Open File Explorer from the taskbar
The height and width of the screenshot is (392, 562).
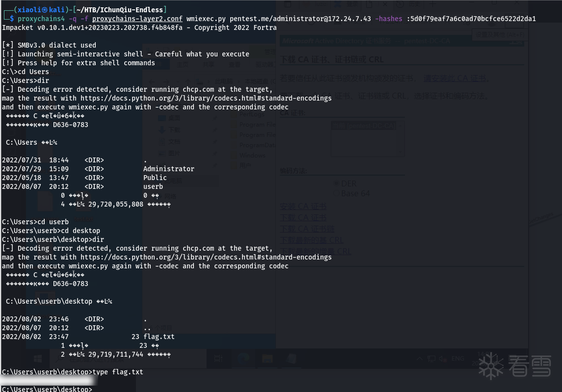268,359
